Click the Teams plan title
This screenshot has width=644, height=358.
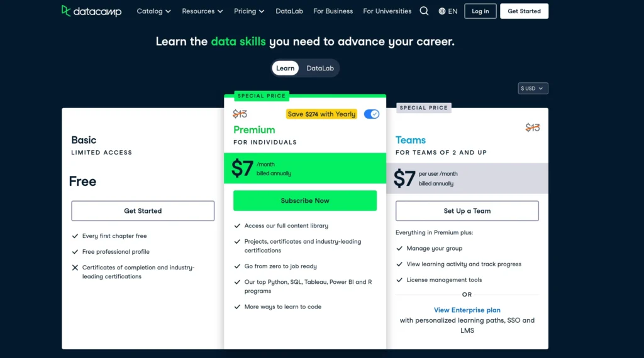[x=410, y=140]
